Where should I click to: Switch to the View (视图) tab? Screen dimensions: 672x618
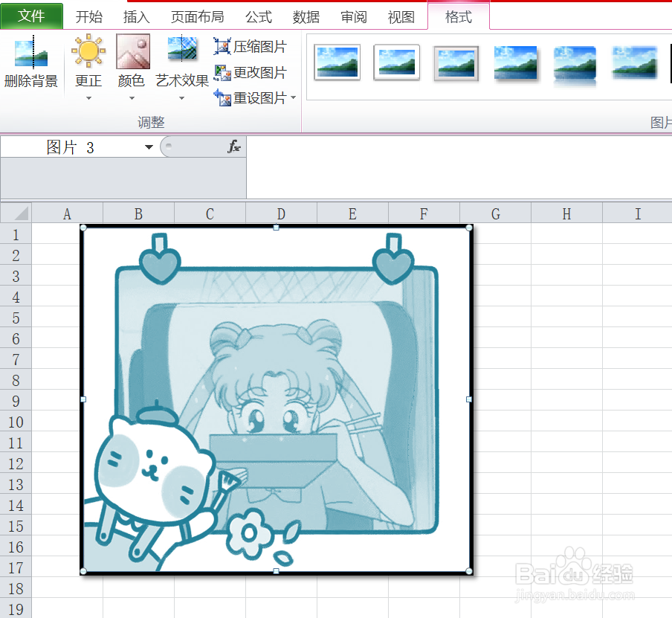click(401, 16)
